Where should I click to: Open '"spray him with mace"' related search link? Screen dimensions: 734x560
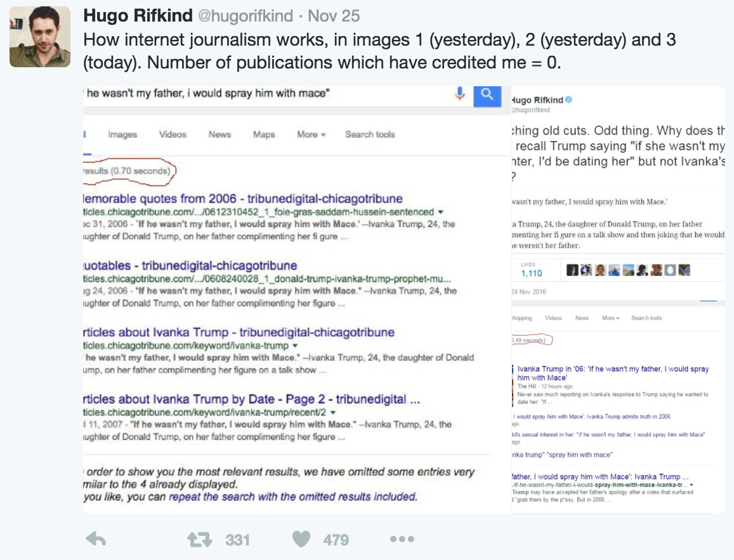(x=561, y=455)
